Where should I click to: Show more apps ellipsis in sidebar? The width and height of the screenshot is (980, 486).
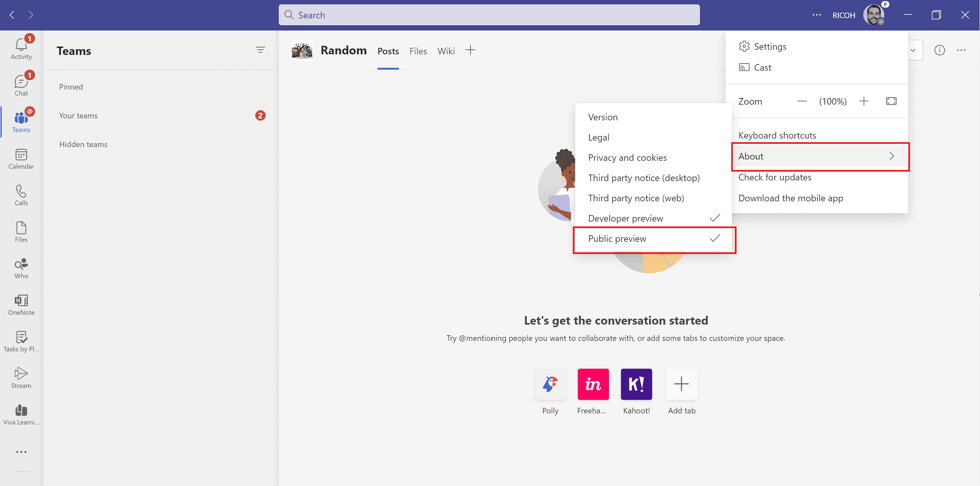click(x=21, y=452)
